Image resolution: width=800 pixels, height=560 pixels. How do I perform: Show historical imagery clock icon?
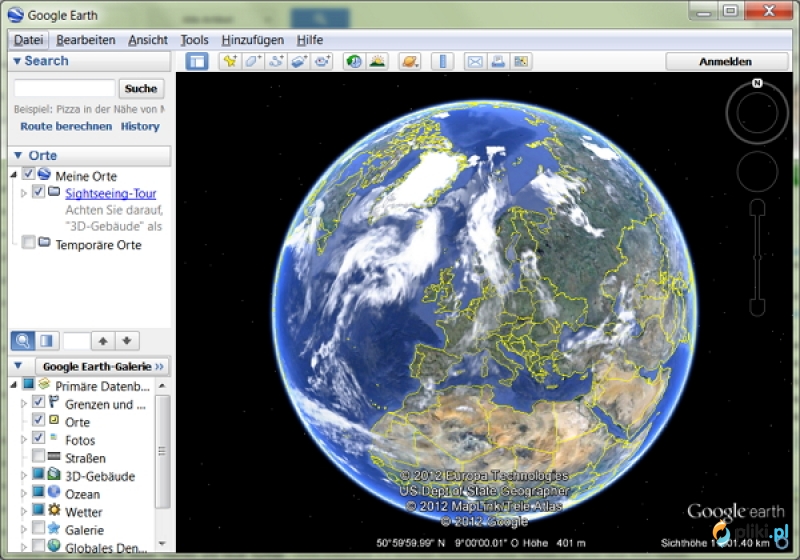354,62
